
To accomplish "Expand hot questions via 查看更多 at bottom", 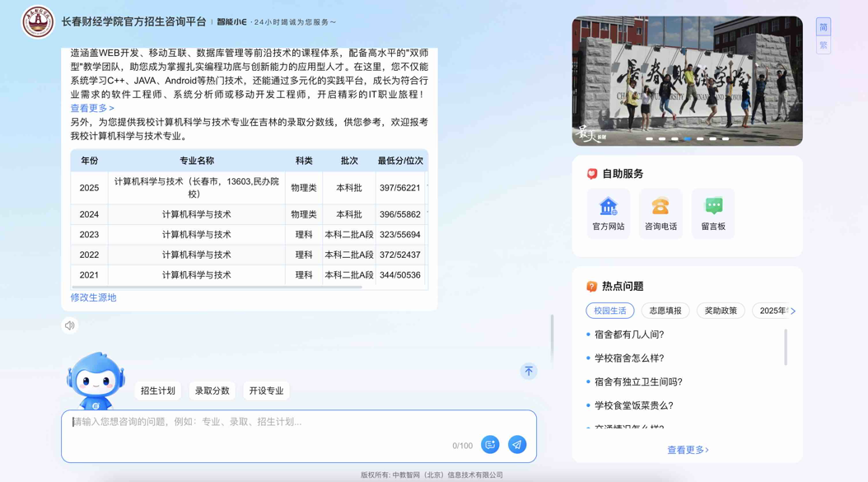I will tap(688, 450).
